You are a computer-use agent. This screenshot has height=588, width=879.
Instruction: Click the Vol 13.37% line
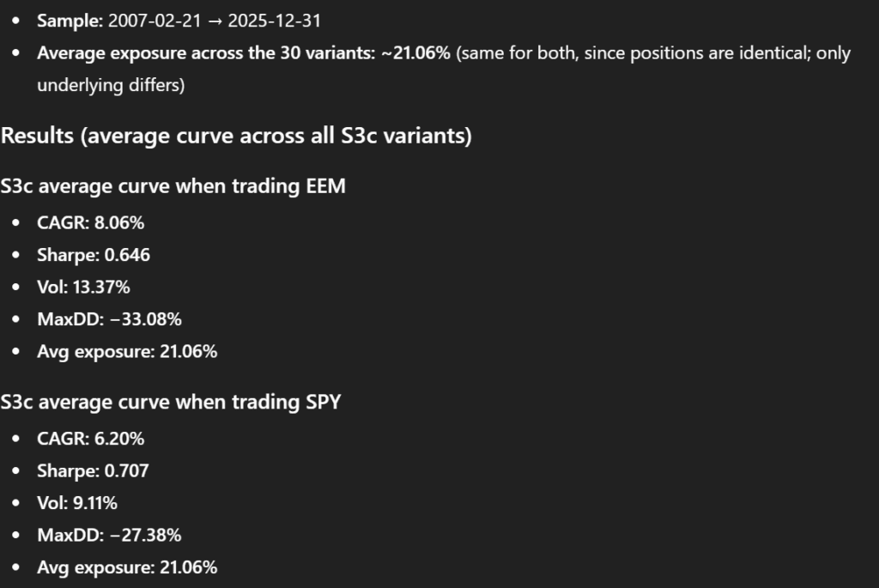pos(83,288)
